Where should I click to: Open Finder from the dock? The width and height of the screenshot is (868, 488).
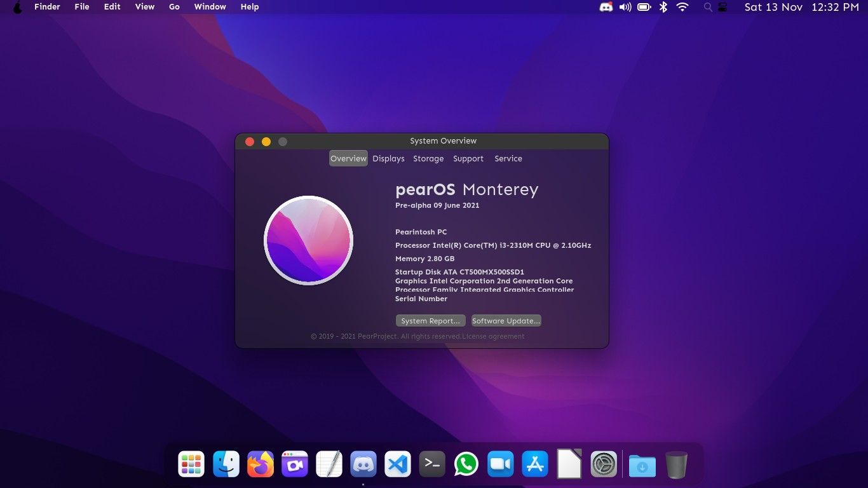click(x=226, y=464)
